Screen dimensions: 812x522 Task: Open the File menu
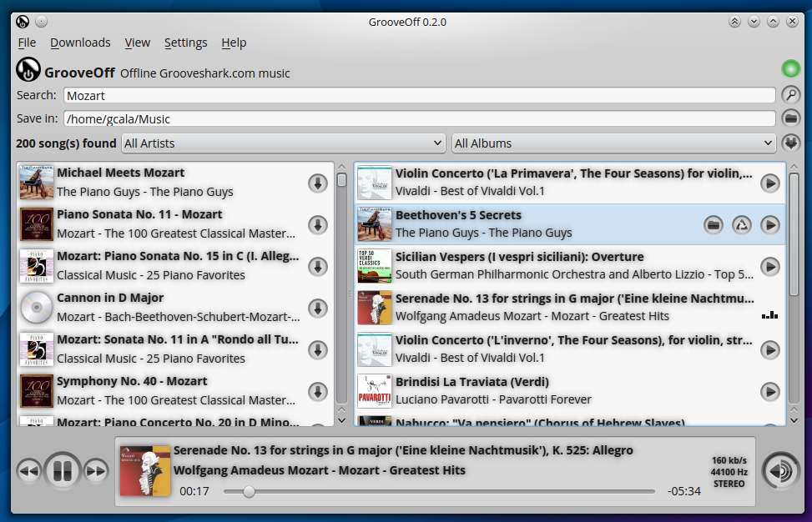(x=27, y=43)
